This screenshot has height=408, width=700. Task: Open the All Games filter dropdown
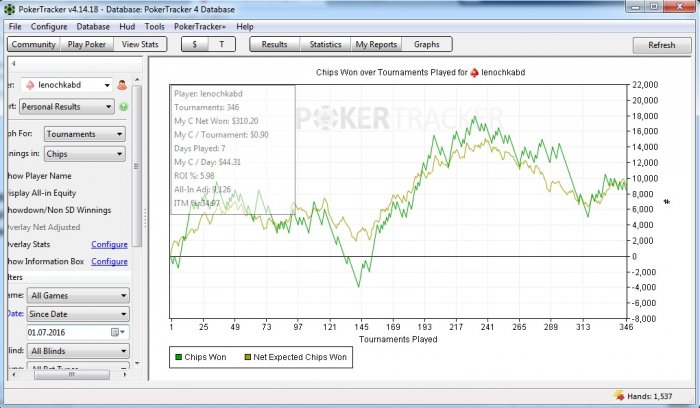click(x=79, y=296)
